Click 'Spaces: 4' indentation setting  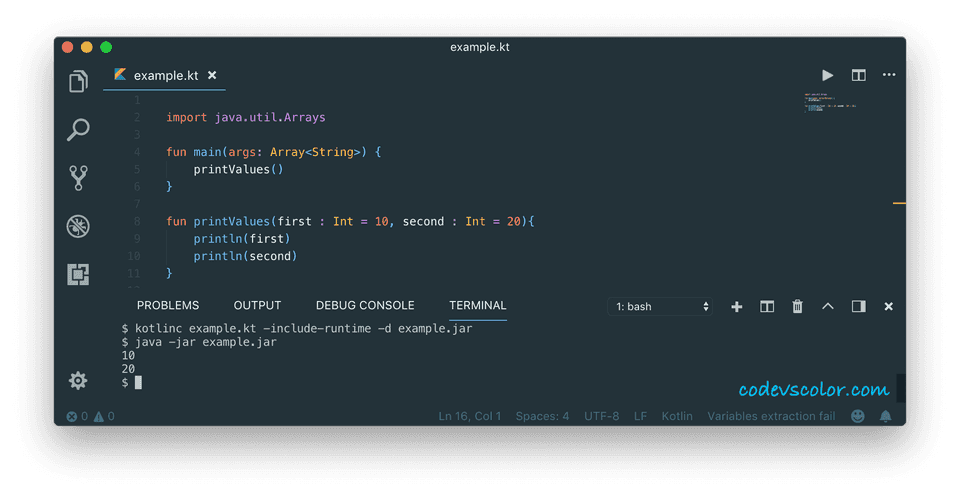click(x=542, y=416)
